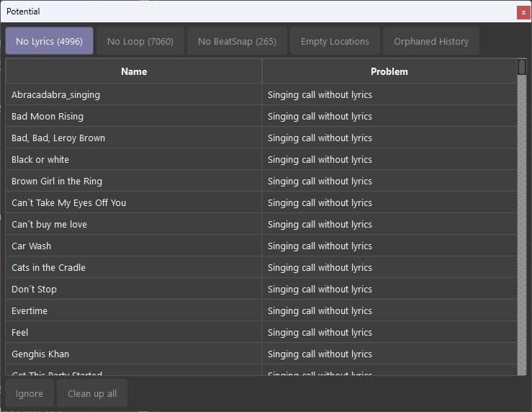Click the Genghis Khan row
532x412 pixels.
[40, 354]
